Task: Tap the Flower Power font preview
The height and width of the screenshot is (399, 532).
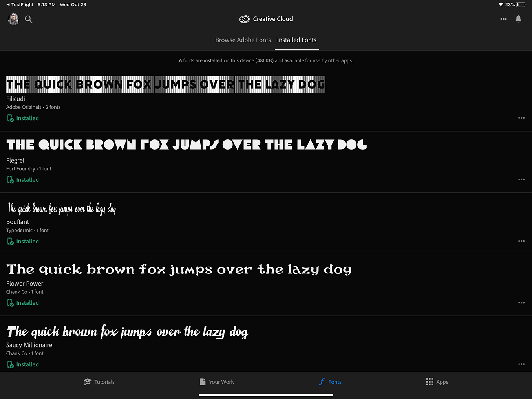Action: tap(179, 269)
